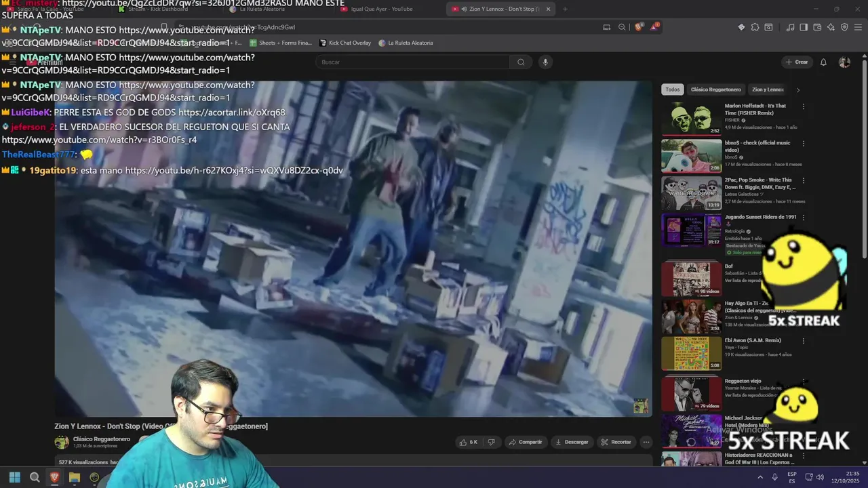Click the video player frame
Image resolution: width=868 pixels, height=488 pixels.
click(x=353, y=249)
